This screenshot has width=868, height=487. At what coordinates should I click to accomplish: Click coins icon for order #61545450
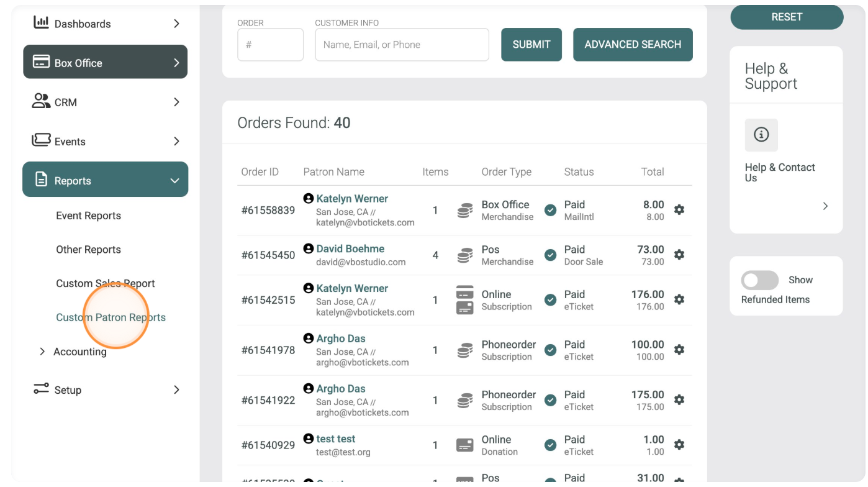464,255
